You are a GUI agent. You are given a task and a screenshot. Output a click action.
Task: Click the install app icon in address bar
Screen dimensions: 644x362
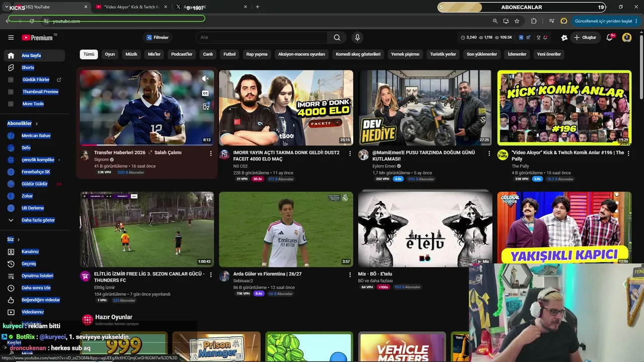point(506,21)
